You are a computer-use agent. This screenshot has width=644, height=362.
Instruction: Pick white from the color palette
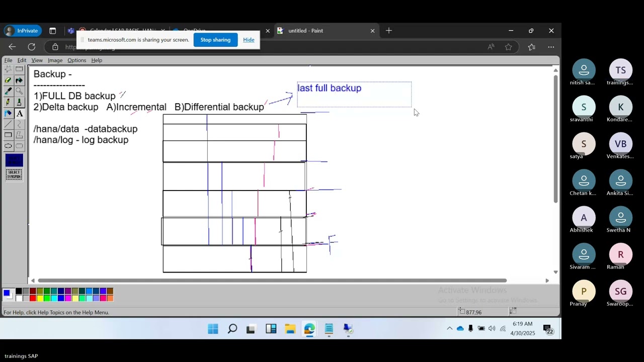[x=19, y=298]
